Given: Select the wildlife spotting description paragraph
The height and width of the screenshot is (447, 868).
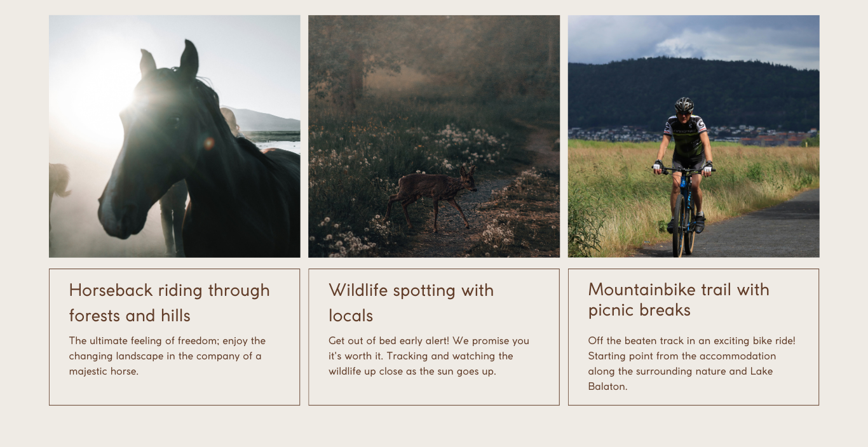Looking at the screenshot, I should tap(429, 356).
